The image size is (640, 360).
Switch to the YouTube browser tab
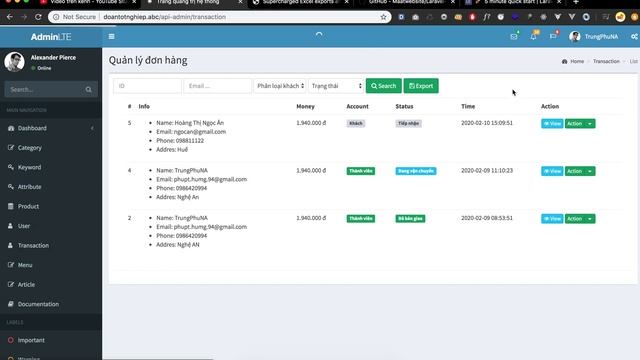[x=88, y=2]
